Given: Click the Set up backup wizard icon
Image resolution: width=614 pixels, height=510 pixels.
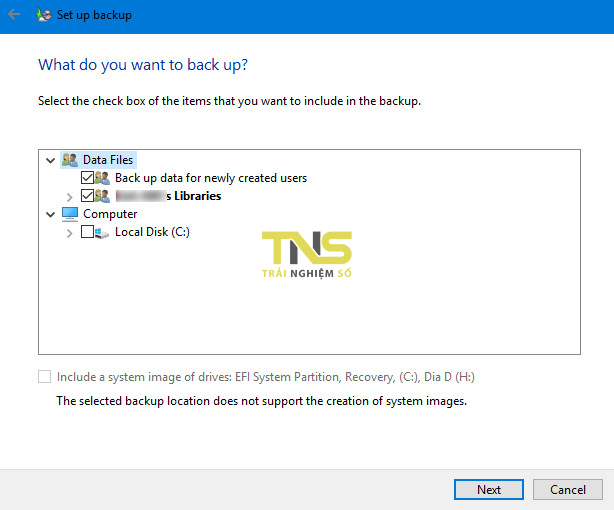Looking at the screenshot, I should pyautogui.click(x=44, y=15).
